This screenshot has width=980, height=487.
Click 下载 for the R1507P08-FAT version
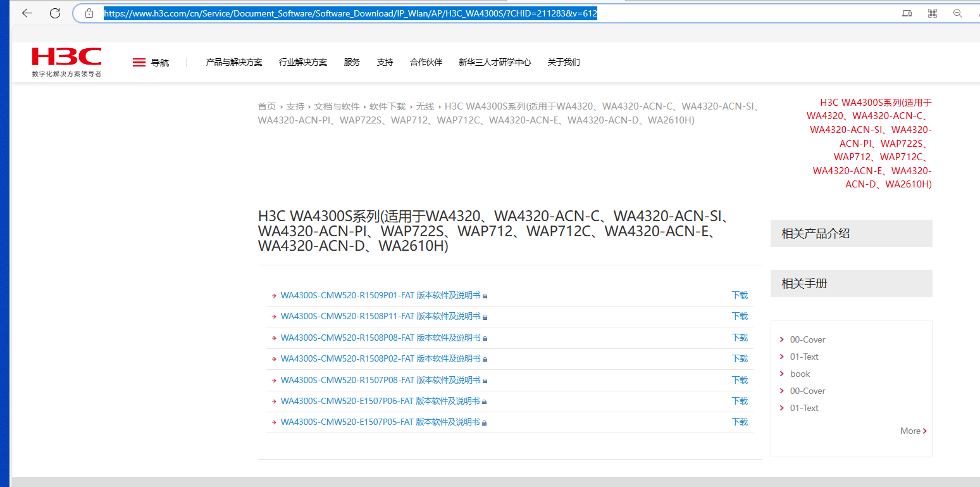(x=740, y=380)
